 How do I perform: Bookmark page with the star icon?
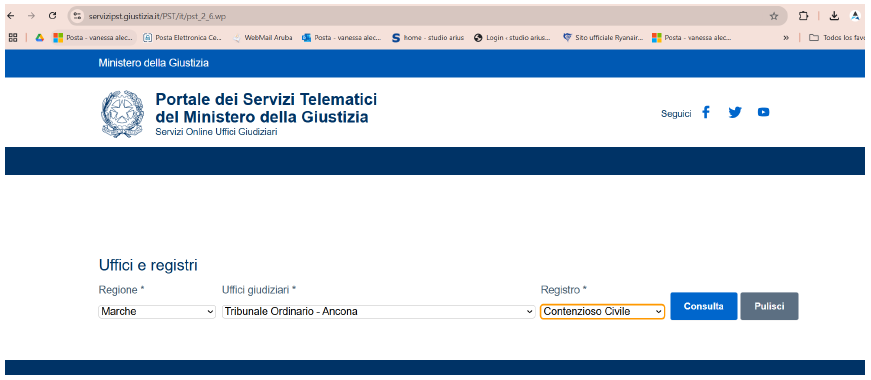774,16
